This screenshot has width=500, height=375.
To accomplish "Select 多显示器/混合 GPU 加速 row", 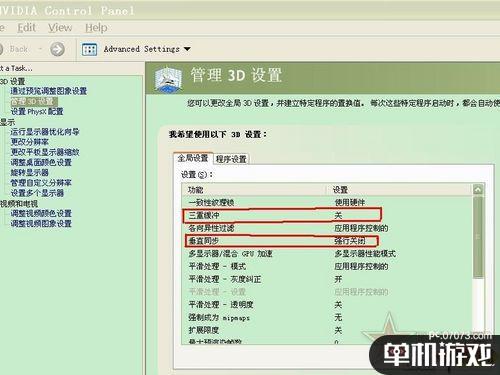I will tap(327, 254).
